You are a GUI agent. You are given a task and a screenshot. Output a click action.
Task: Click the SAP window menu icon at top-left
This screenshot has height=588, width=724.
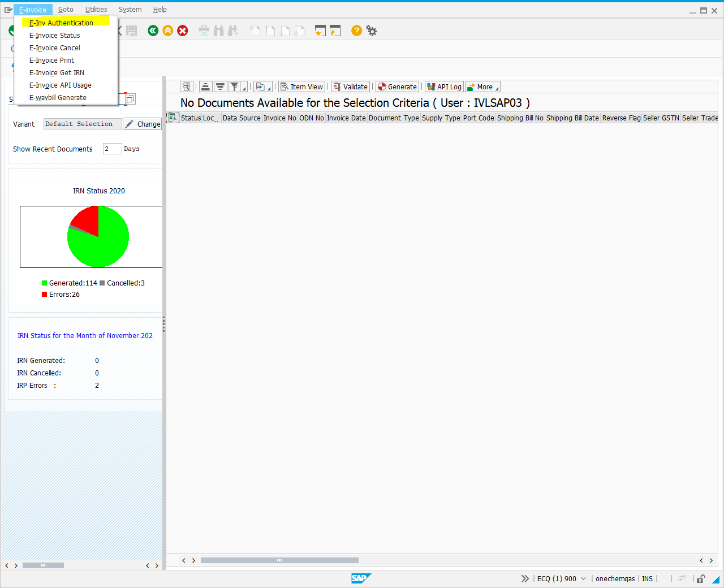pos(8,10)
